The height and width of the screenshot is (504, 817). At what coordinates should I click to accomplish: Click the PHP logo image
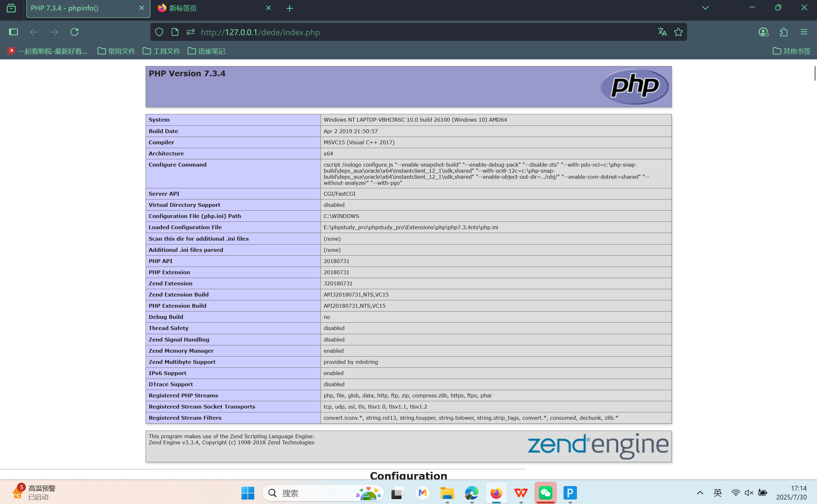634,86
